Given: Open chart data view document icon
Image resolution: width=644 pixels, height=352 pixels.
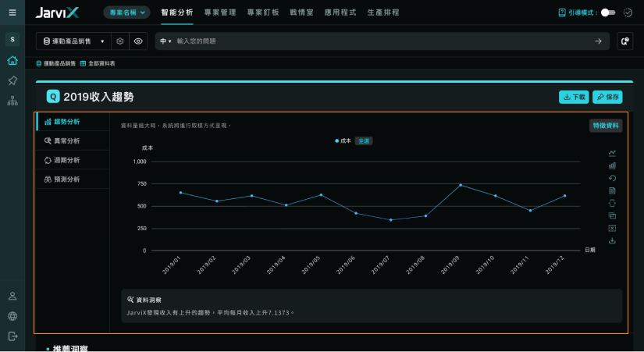Looking at the screenshot, I should click(612, 190).
